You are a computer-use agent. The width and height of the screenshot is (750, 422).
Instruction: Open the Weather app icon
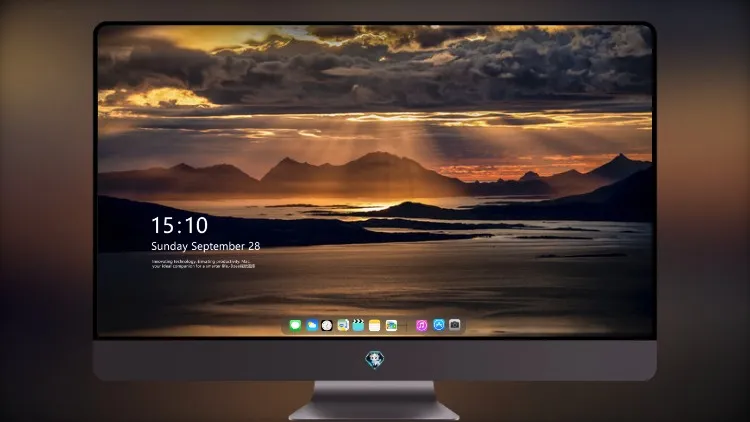[311, 325]
